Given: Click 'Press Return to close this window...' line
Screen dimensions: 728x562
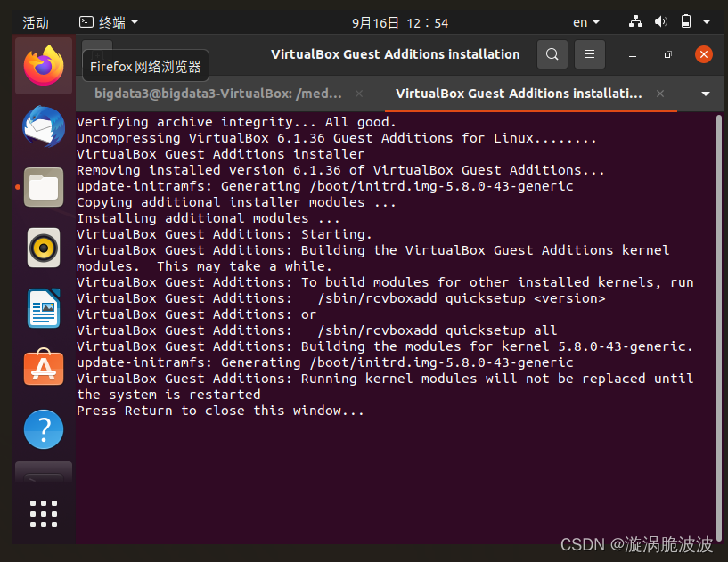Looking at the screenshot, I should (x=220, y=411).
